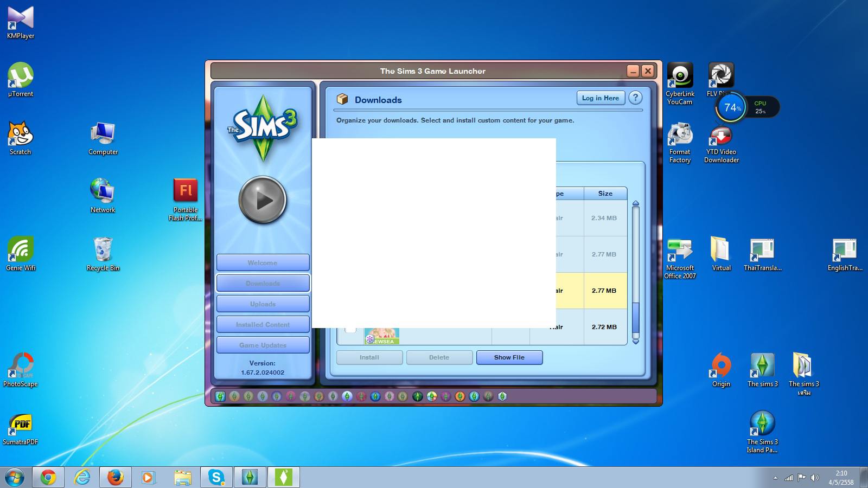This screenshot has height=488, width=868.
Task: Open the µTorrent desktop shortcut
Action: coord(21,80)
